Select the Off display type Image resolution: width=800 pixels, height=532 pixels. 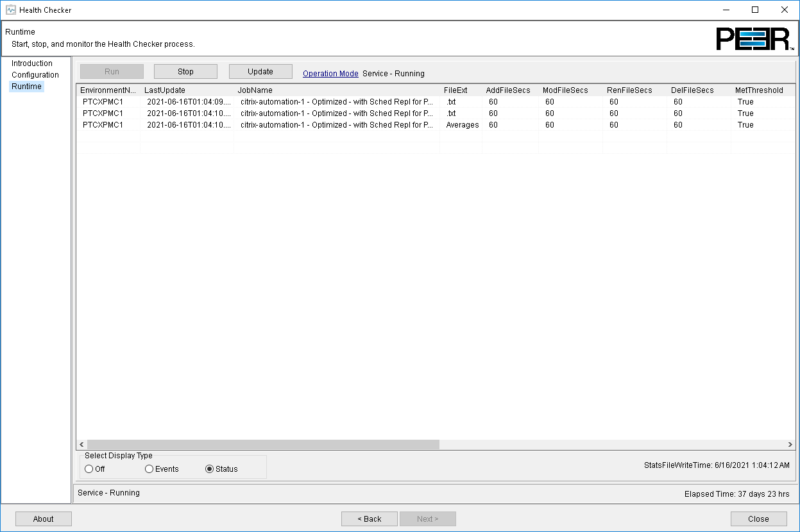pos(89,469)
